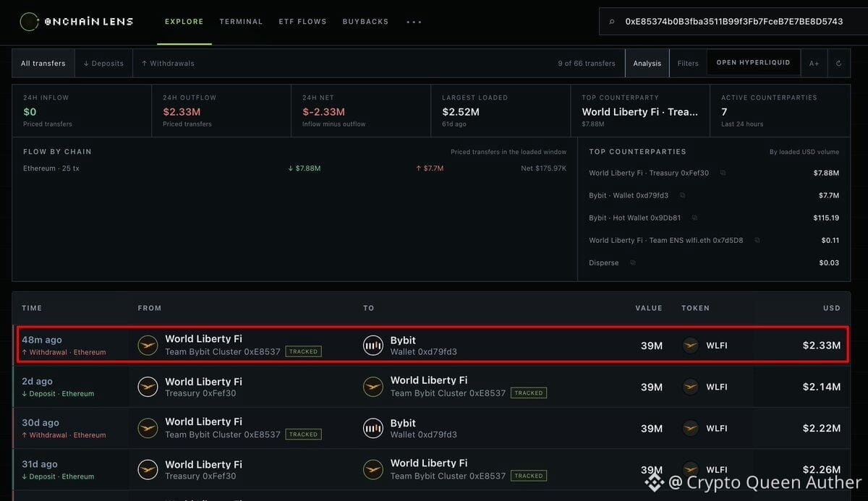
Task: Click copy icon next to Disperse
Action: (632, 262)
